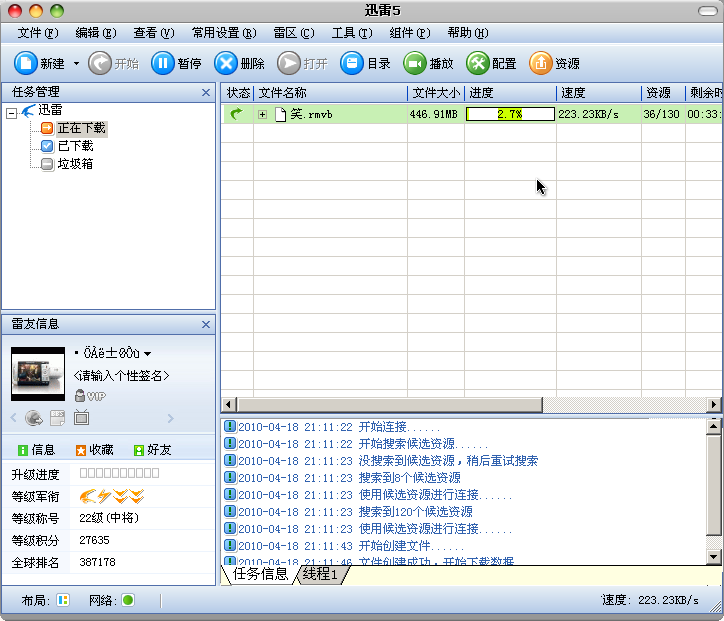Open the dropdown arrow next to 新建

(x=76, y=64)
